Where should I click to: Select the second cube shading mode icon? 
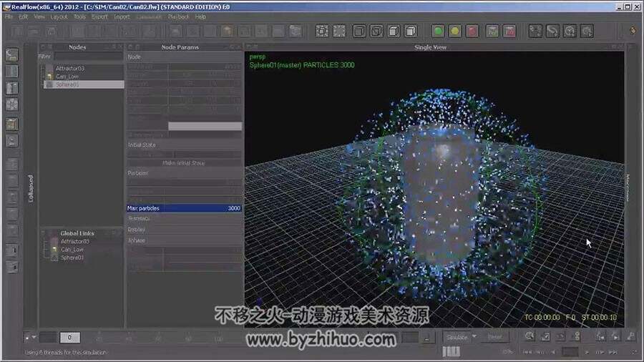[x=376, y=31]
